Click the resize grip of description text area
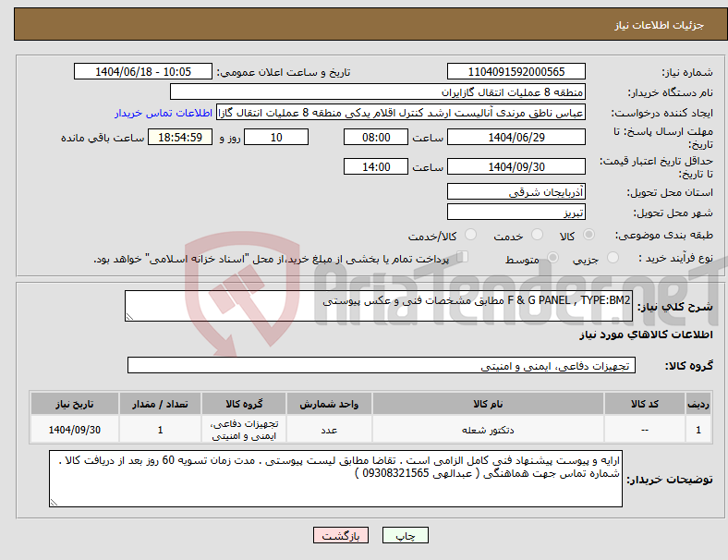728x560 pixels. tap(129, 317)
